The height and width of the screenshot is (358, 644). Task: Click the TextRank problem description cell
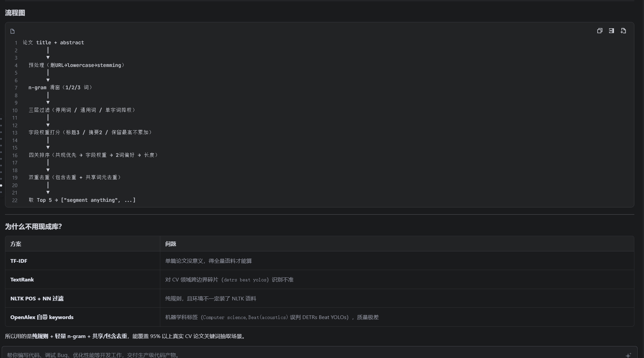click(x=397, y=279)
